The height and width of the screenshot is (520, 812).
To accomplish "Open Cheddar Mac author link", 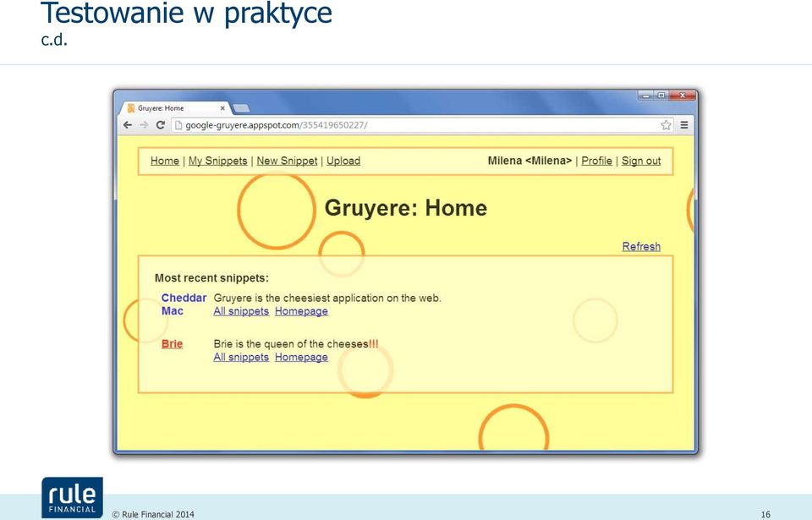I will (x=184, y=304).
